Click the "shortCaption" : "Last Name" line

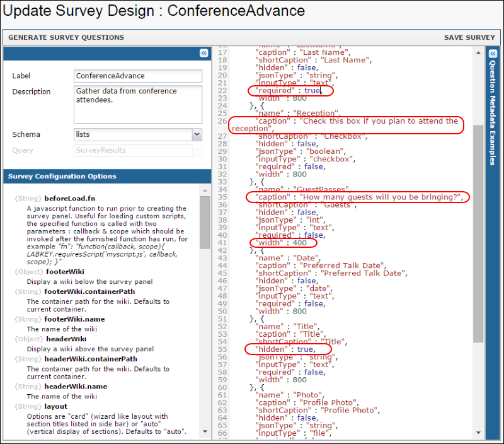click(314, 60)
